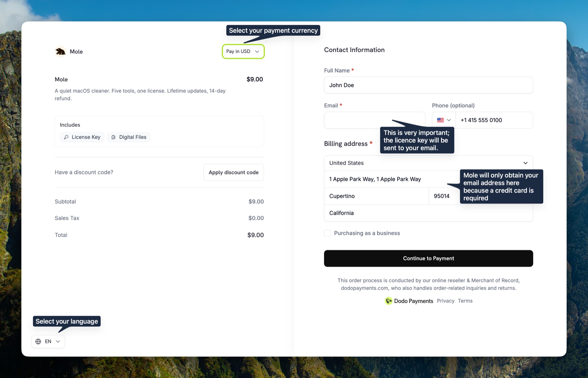Open the Terms link
Image resolution: width=588 pixels, height=378 pixels.
pos(465,301)
